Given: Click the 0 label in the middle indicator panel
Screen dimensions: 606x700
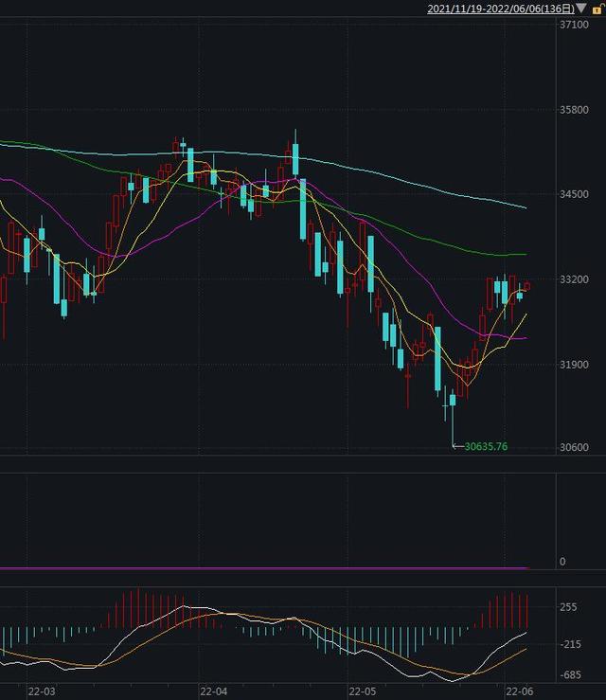Looking at the screenshot, I should pyautogui.click(x=562, y=562).
